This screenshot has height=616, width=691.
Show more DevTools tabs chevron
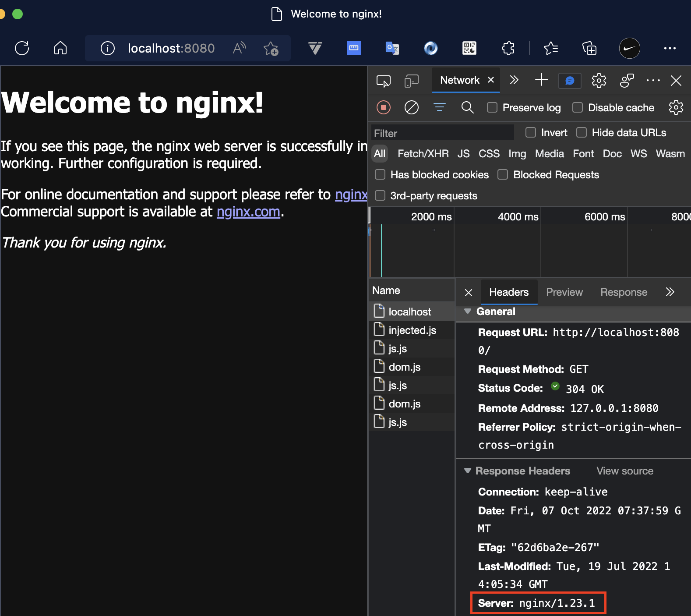[514, 80]
